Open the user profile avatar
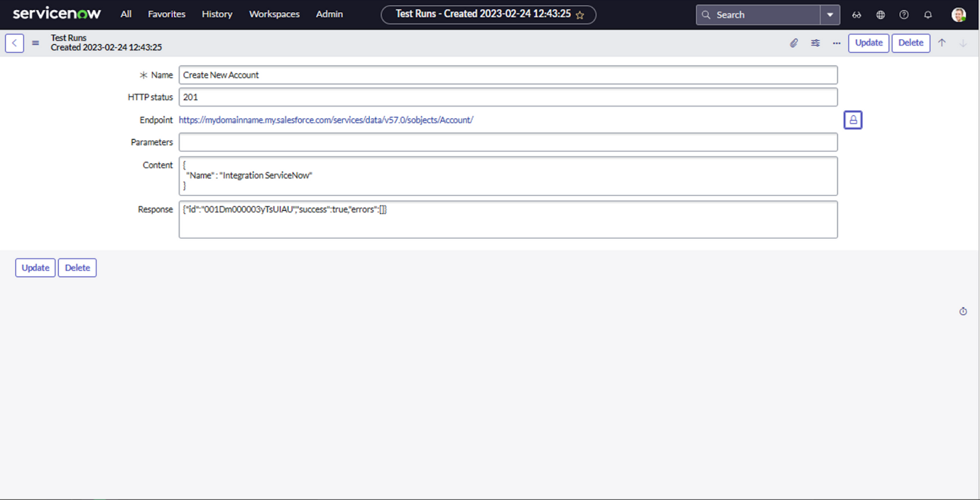This screenshot has height=500, width=980. [x=959, y=15]
